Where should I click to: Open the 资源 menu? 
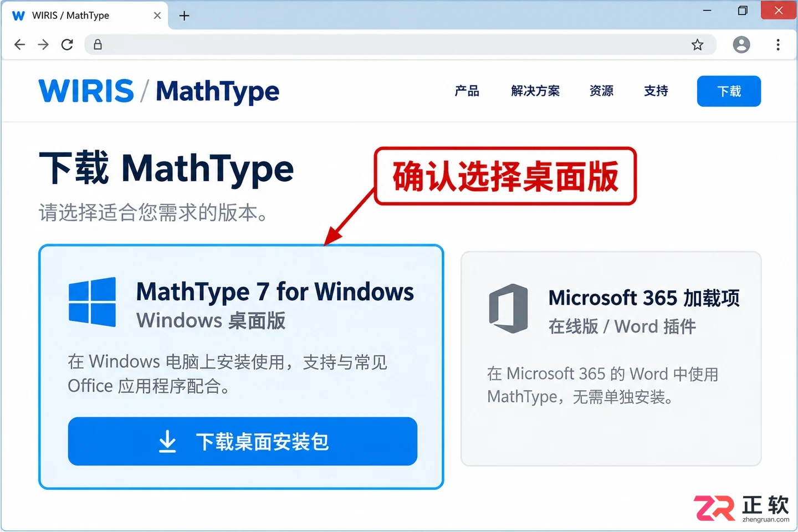click(602, 91)
